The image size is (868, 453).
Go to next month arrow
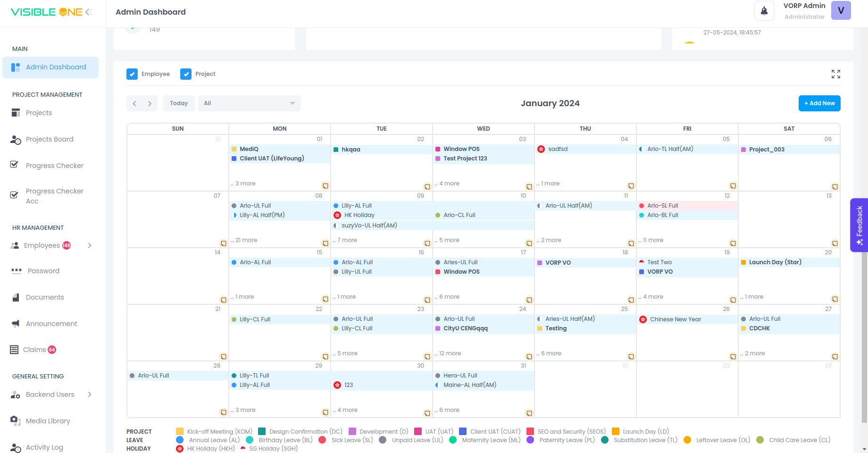[150, 103]
